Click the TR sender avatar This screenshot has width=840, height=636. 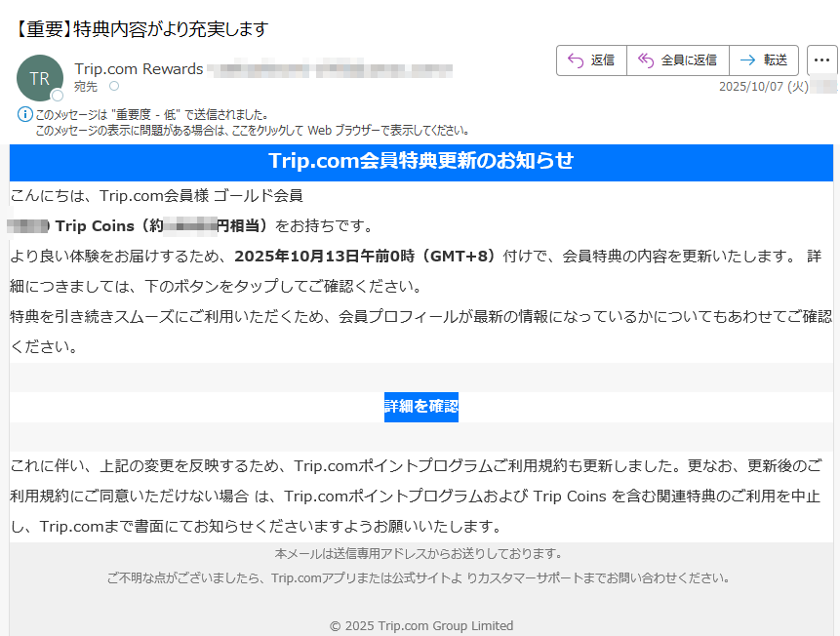point(40,76)
